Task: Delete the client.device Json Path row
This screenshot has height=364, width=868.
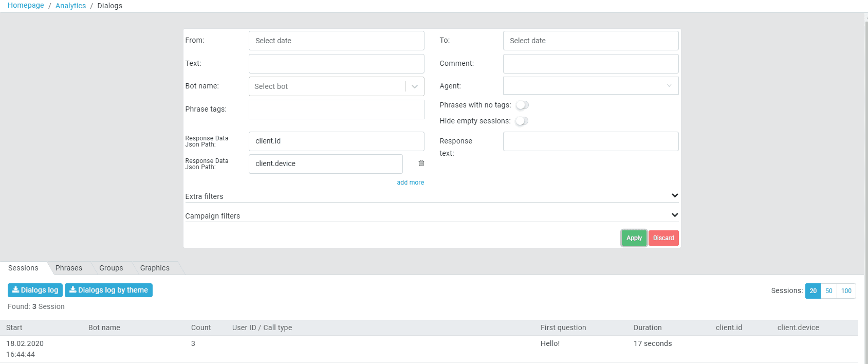Action: pyautogui.click(x=421, y=163)
